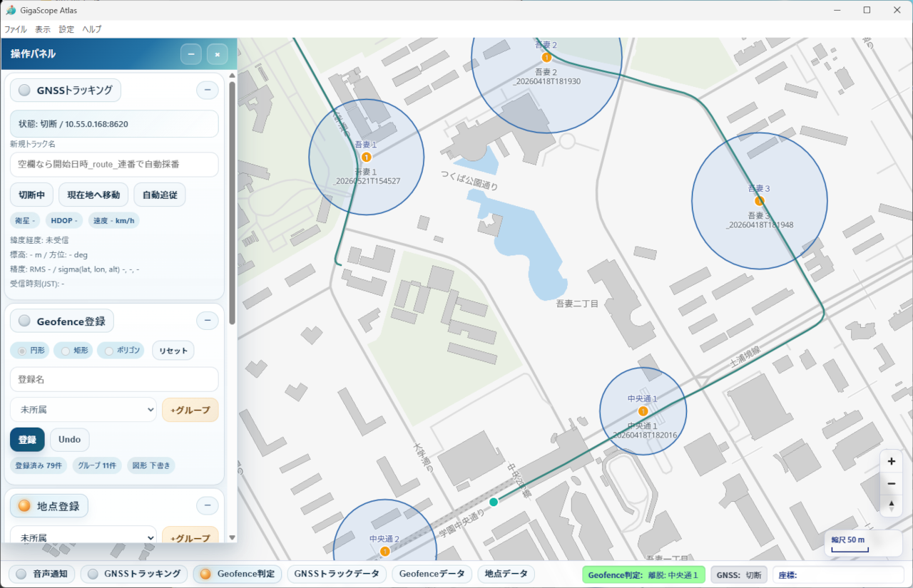This screenshot has width=913, height=588.
Task: Click the 吾妻 3 orange marker
Action: pyautogui.click(x=760, y=201)
